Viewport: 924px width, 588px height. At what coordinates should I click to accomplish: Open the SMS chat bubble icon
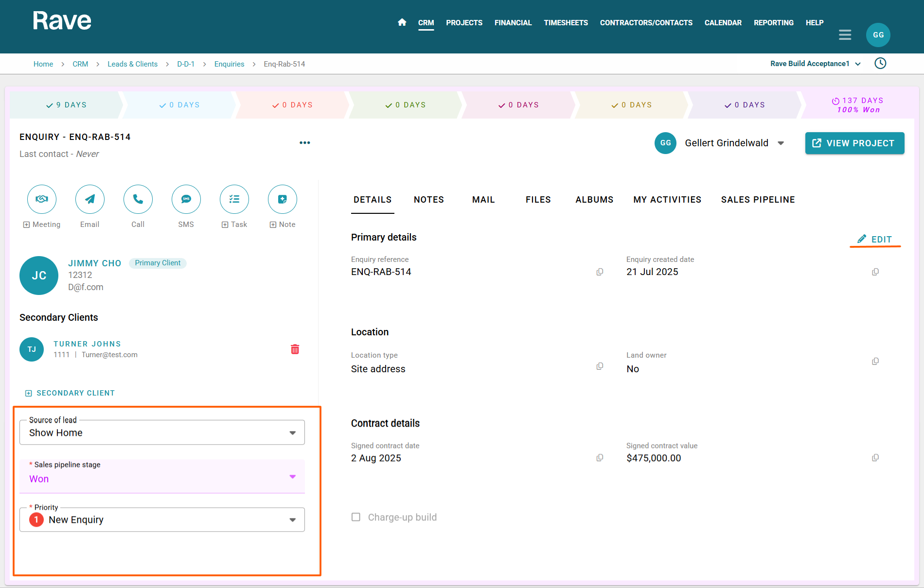(x=186, y=199)
